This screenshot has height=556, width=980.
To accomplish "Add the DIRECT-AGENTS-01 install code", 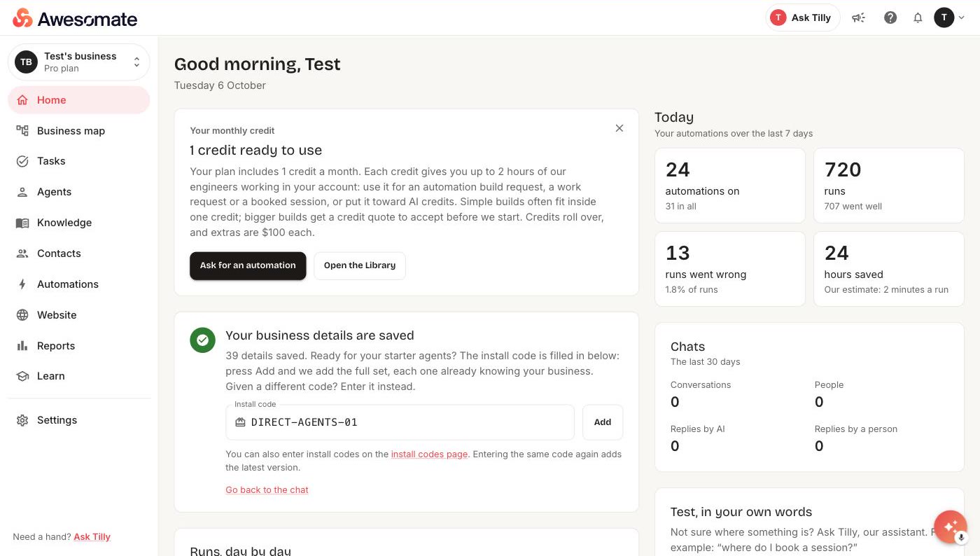I will pyautogui.click(x=603, y=422).
